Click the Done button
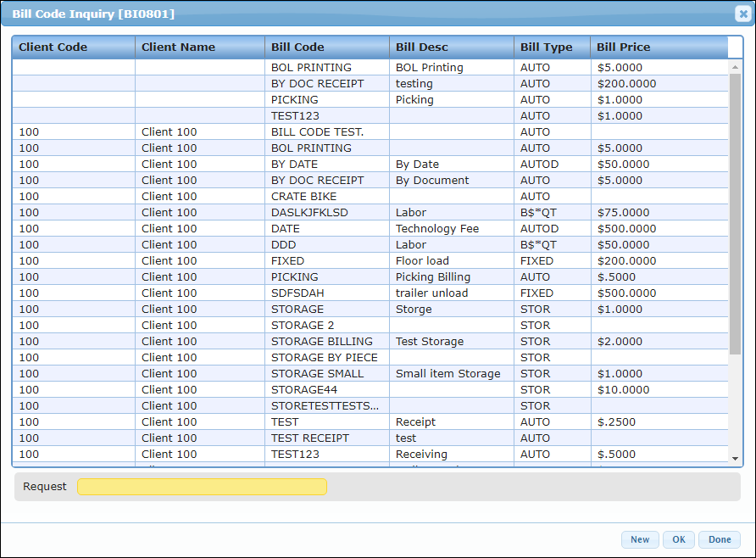The width and height of the screenshot is (756, 558). 719,539
